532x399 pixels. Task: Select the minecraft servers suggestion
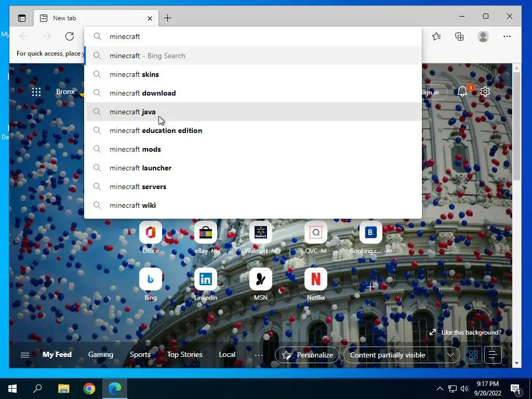tap(253, 187)
